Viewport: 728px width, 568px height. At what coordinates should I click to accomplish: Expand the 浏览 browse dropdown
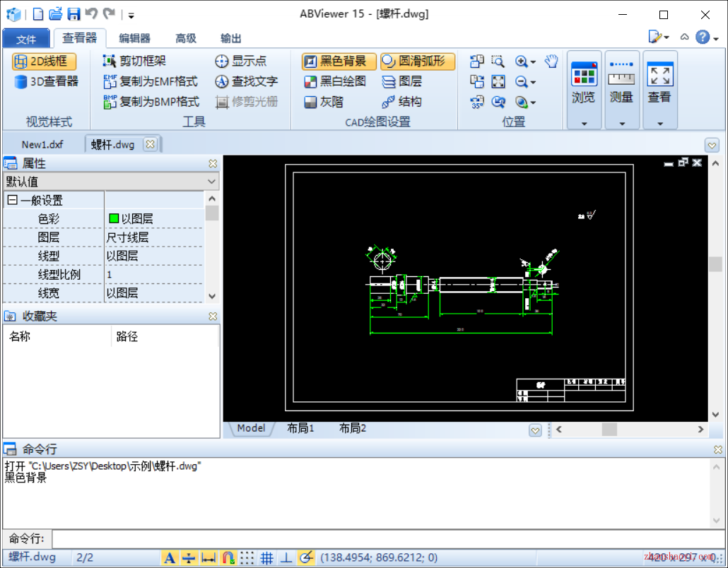(584, 124)
